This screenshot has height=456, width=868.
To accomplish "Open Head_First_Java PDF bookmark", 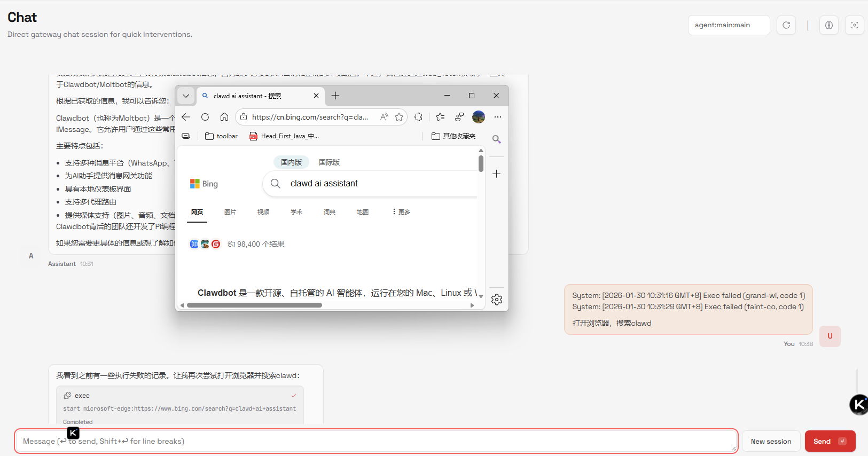I will point(284,136).
